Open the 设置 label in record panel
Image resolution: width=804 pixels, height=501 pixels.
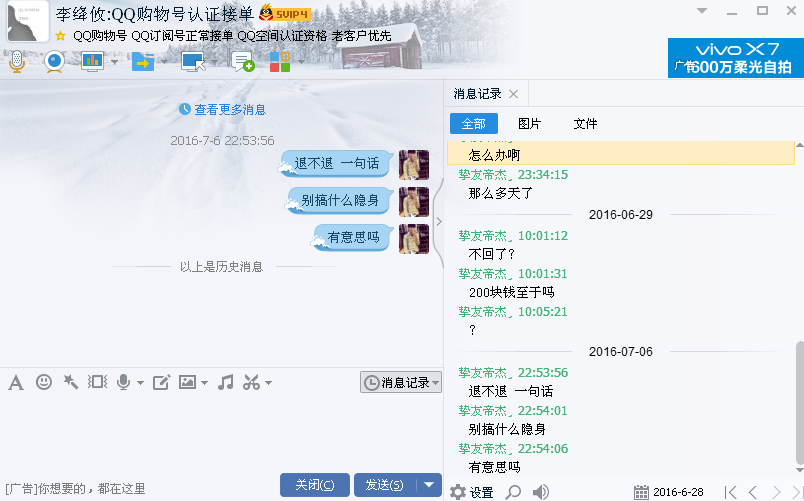[x=481, y=493]
